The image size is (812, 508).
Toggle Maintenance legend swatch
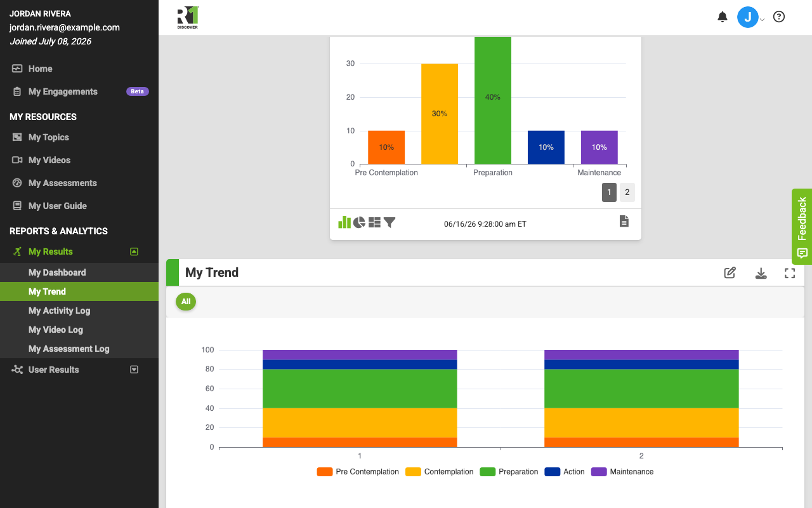[x=599, y=472]
